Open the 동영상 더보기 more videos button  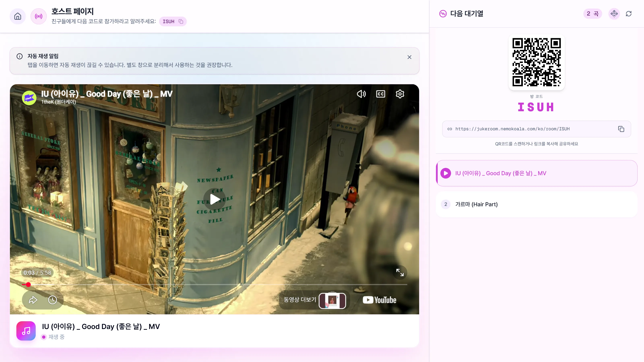point(315,300)
